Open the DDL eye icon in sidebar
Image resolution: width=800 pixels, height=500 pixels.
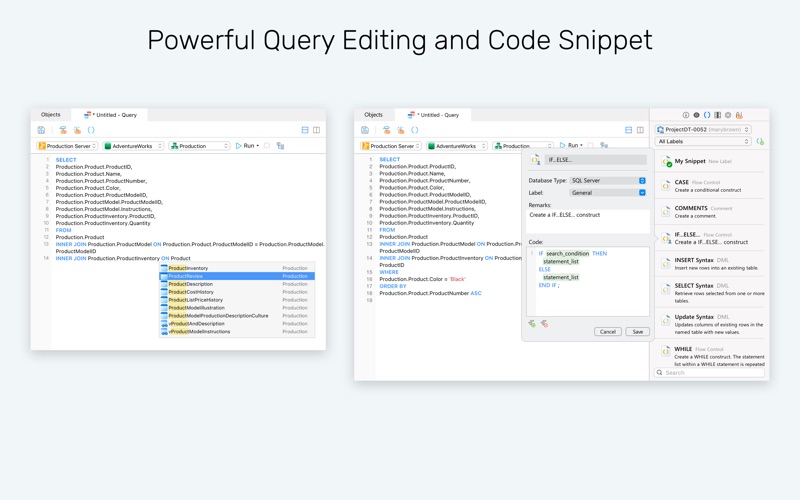[x=696, y=115]
